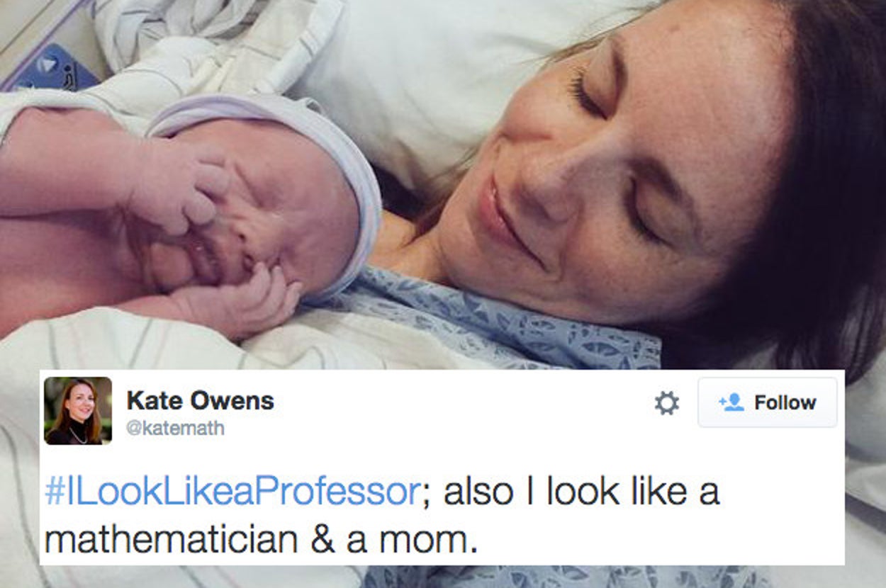
Task: Click the blue hospital bed control panel
Action: coord(53,67)
